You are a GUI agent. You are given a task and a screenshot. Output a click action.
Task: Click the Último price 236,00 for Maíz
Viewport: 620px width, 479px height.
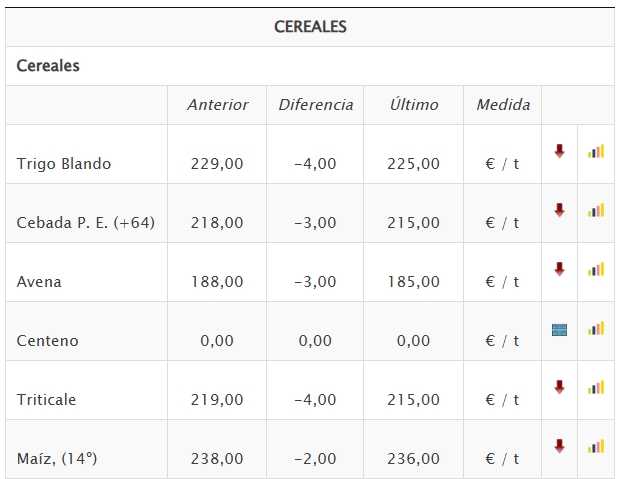pyautogui.click(x=414, y=459)
